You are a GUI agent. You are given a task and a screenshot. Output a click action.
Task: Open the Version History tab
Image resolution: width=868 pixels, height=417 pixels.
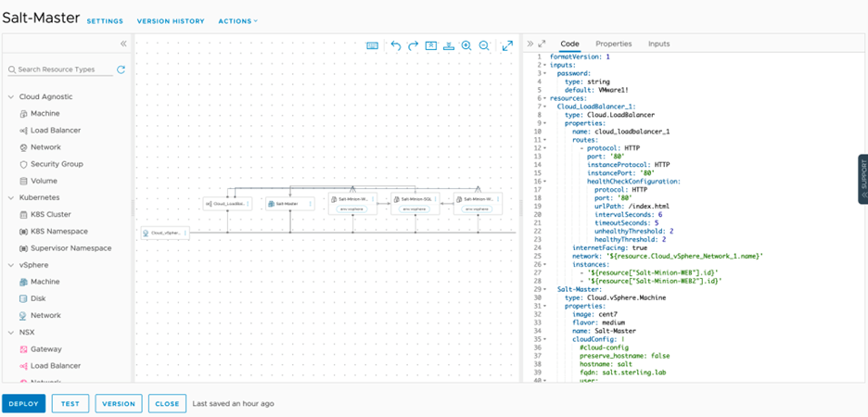coord(171,20)
